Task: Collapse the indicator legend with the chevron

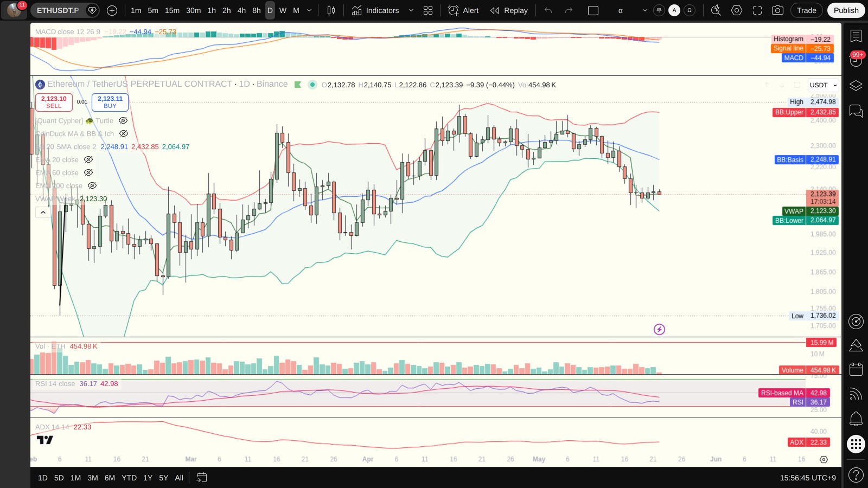Action: [x=43, y=213]
